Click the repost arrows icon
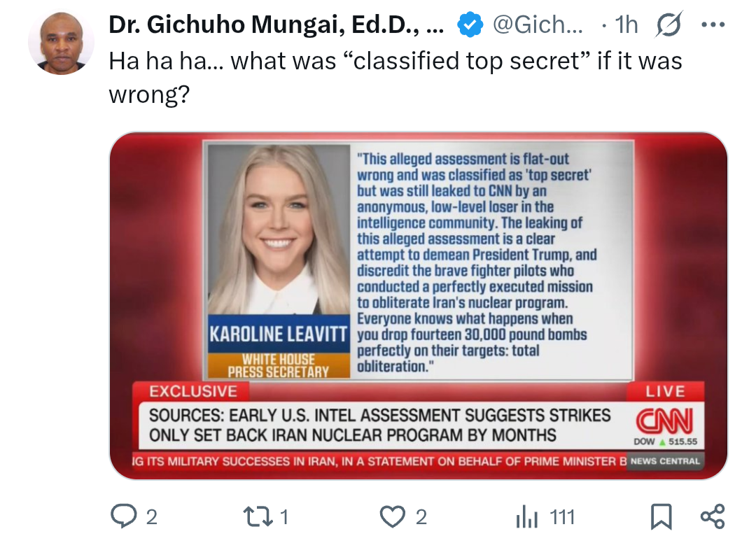 click(258, 516)
